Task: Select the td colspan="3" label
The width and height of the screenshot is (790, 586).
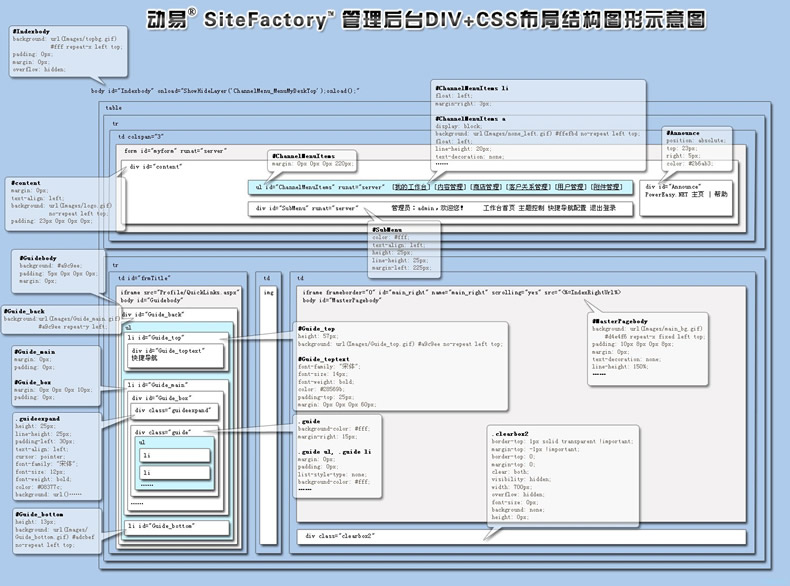Action: [x=141, y=137]
